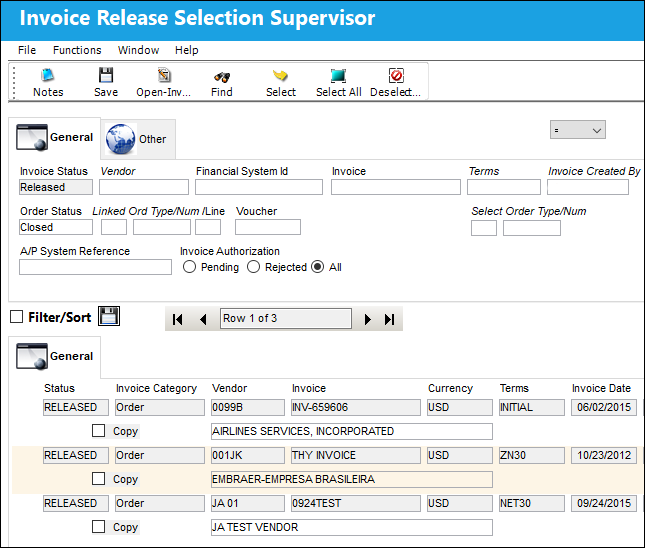Screen dimensions: 645x548
Task: Click invoice date 06/02/2015
Action: (604, 407)
